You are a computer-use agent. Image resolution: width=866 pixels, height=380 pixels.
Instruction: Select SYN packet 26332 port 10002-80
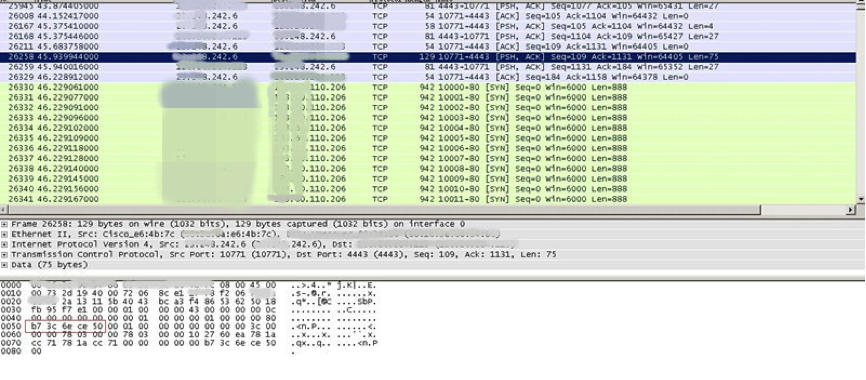[428, 107]
